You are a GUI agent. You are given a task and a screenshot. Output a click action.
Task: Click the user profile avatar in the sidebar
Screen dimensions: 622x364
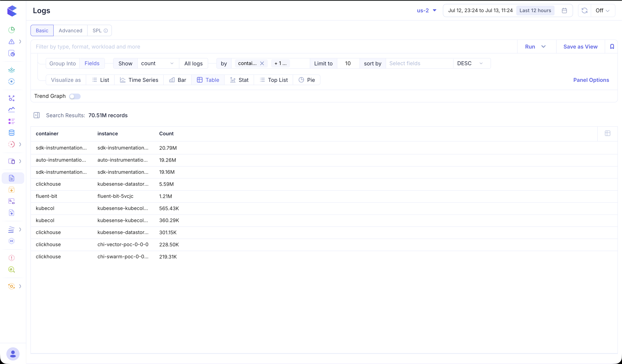pos(13,354)
